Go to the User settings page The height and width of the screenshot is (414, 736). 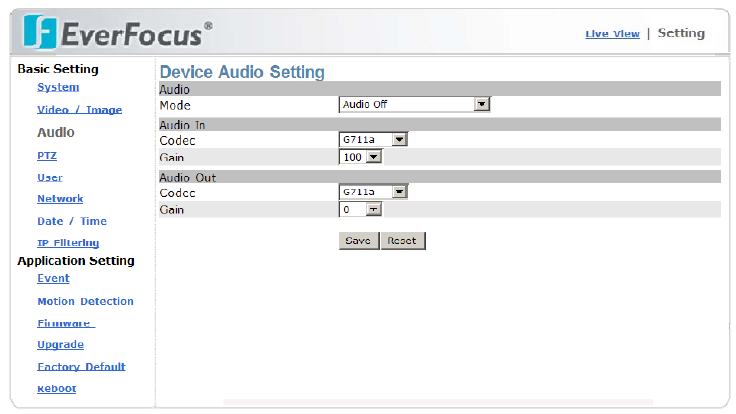[50, 177]
